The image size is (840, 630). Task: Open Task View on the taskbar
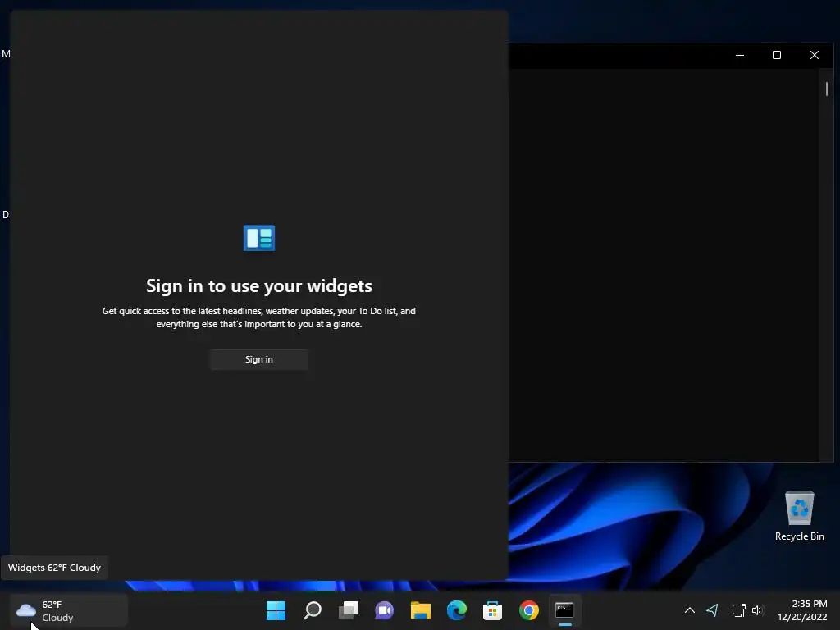point(348,610)
